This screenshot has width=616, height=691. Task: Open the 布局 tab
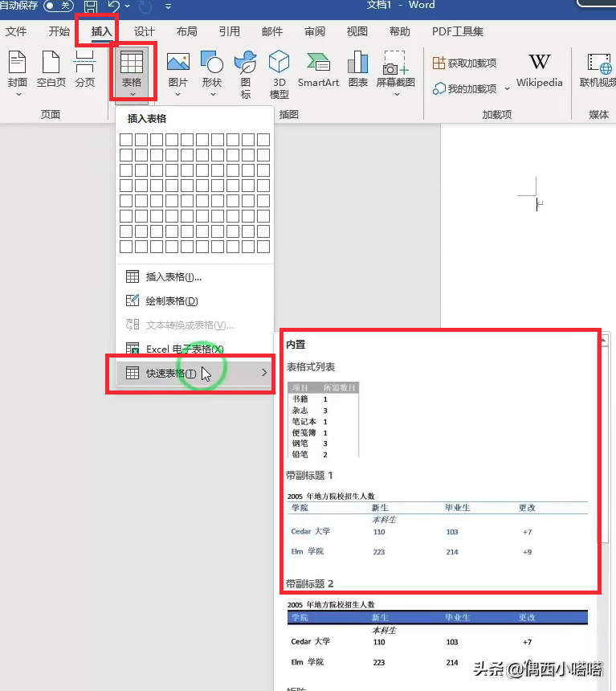pyautogui.click(x=187, y=31)
